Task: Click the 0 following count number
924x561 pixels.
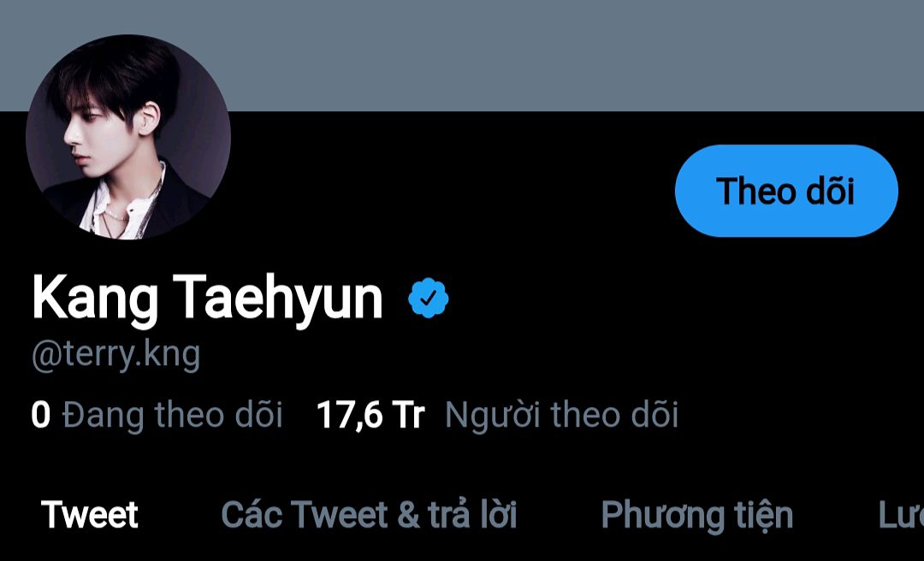Action: (41, 415)
